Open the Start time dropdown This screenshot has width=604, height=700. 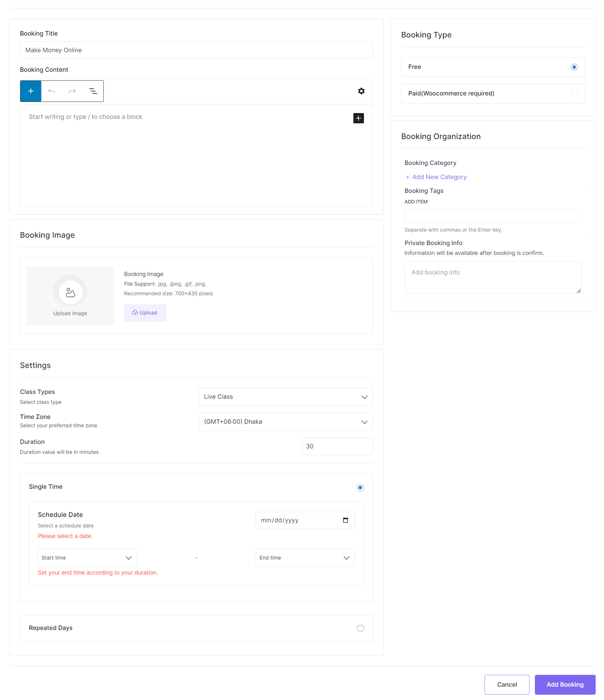[87, 557]
